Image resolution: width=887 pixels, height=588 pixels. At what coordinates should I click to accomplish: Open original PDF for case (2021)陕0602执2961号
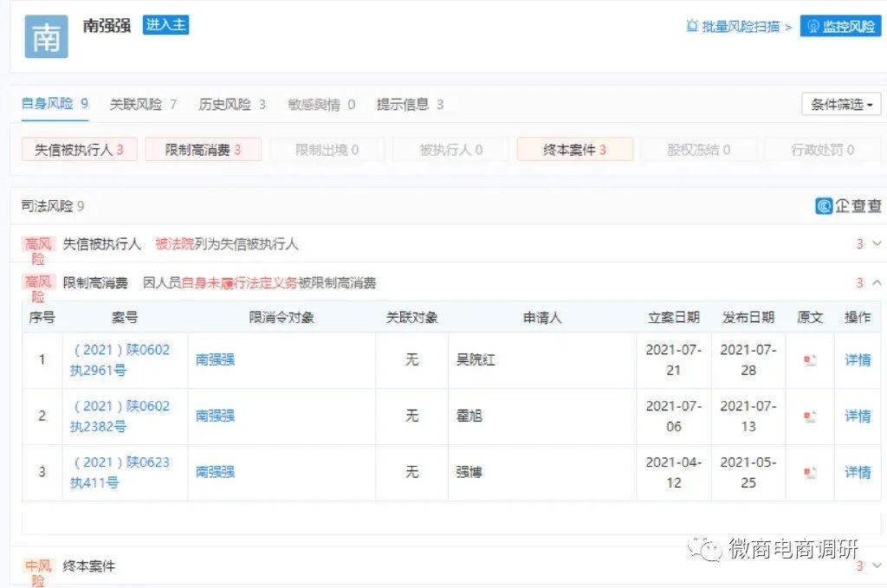(x=809, y=359)
